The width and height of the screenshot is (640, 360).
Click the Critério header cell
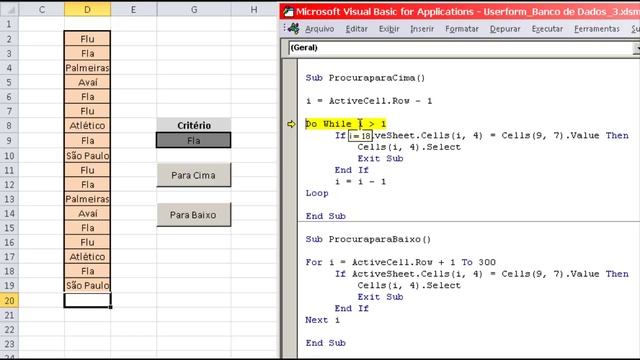[193, 125]
